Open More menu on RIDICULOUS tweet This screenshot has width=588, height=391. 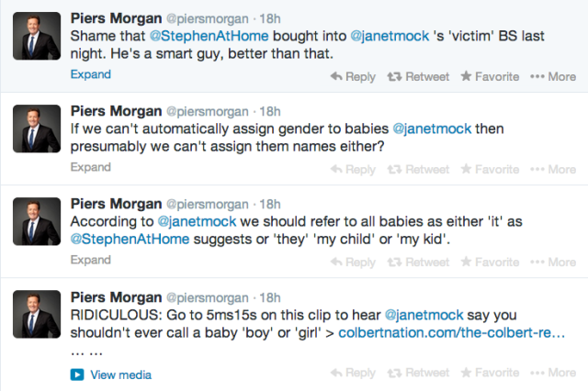click(x=553, y=373)
